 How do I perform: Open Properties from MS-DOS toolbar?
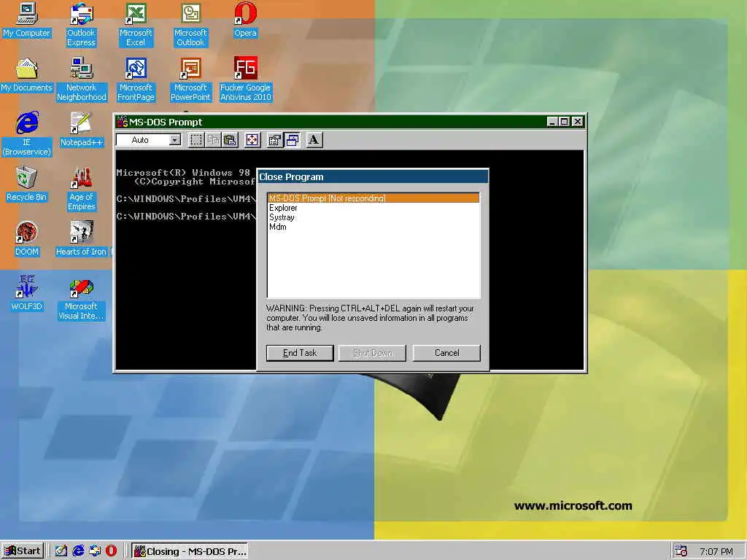point(275,140)
